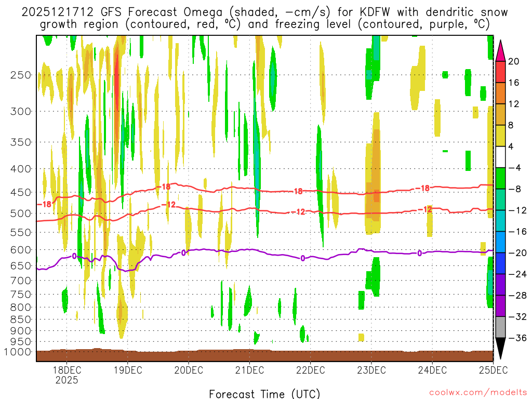Click the 18DEC 2025 date label
The height and width of the screenshot is (399, 532).
(66, 375)
